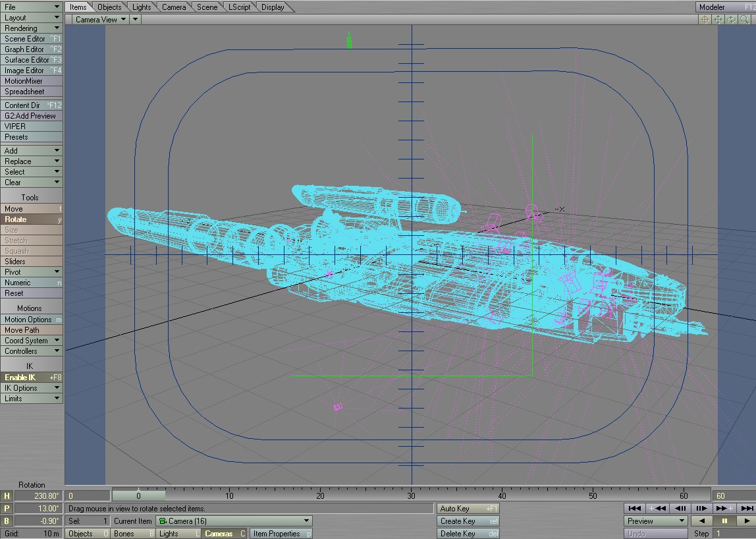Toggle the Heading (H) rotation channel
The height and width of the screenshot is (539, 756).
coord(7,496)
